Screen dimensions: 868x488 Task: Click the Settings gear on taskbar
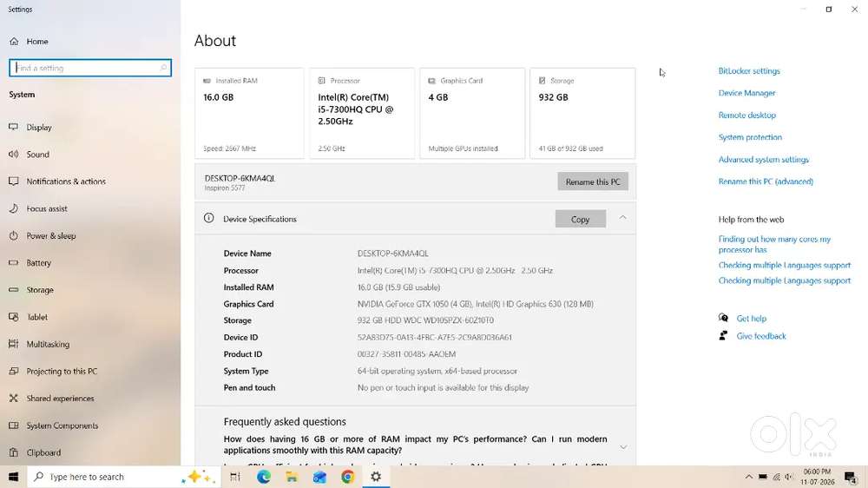click(x=376, y=477)
